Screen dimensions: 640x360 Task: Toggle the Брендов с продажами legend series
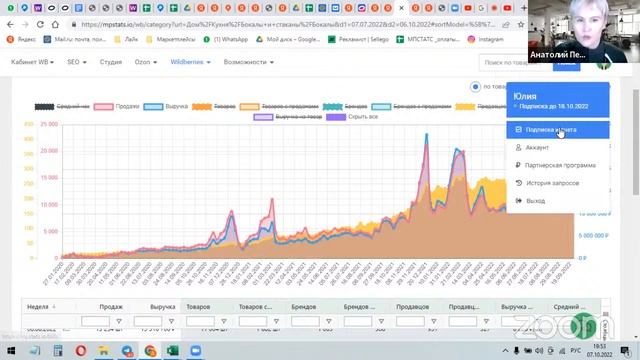click(x=411, y=107)
